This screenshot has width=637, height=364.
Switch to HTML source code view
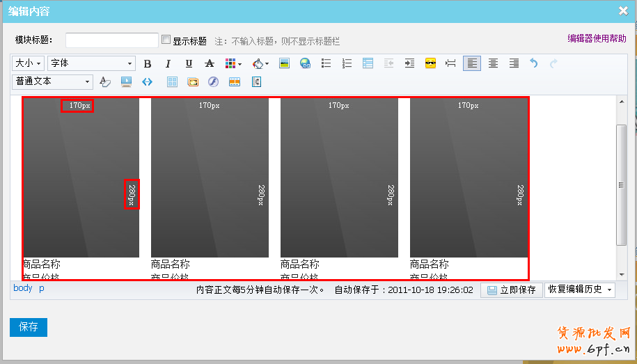tap(147, 81)
